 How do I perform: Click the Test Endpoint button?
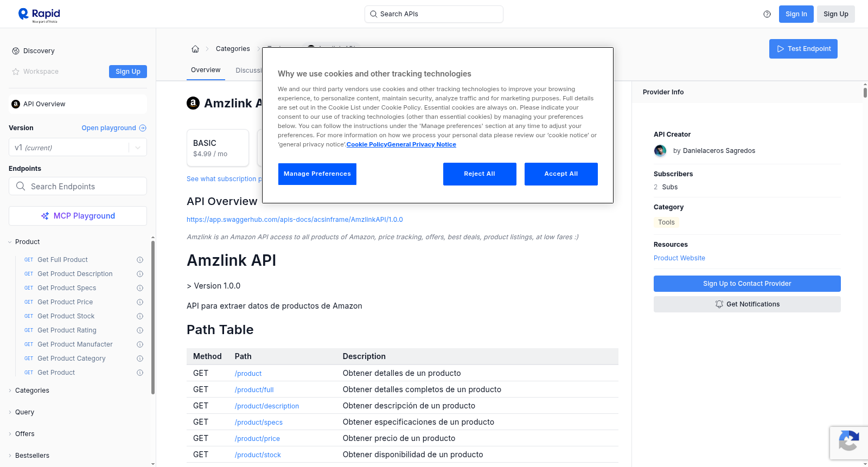803,49
